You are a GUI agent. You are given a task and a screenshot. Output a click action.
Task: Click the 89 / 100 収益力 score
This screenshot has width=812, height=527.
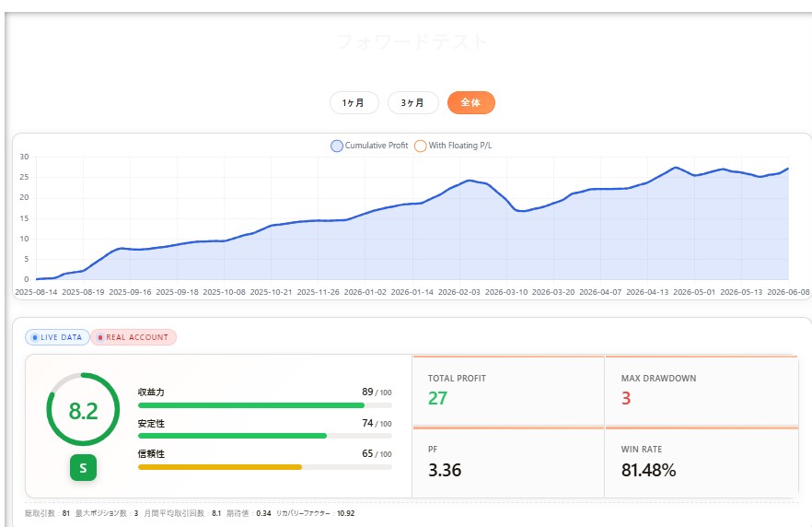(377, 392)
